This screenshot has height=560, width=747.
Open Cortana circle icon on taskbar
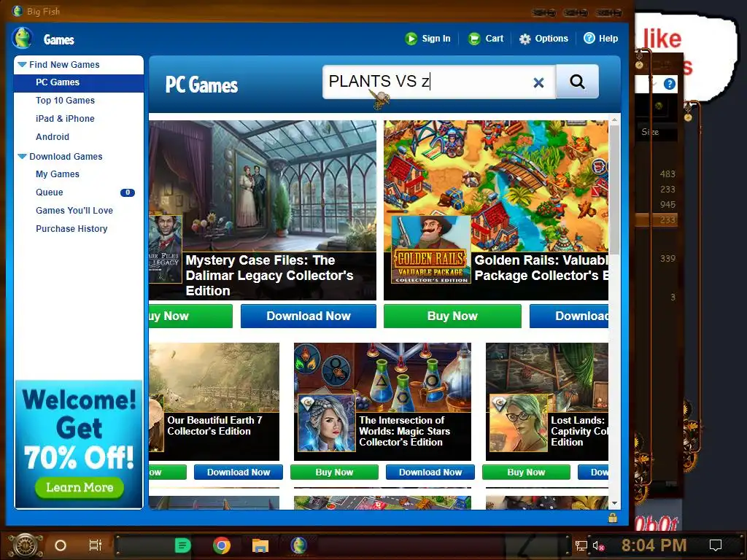pyautogui.click(x=61, y=545)
